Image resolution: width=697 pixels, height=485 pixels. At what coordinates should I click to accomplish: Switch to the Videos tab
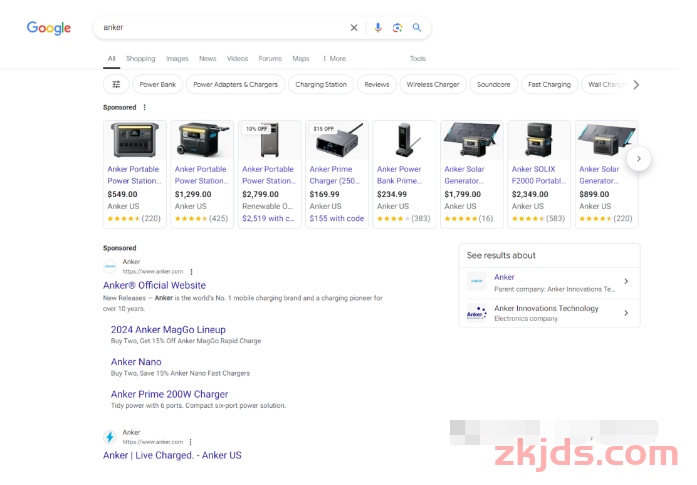[237, 59]
